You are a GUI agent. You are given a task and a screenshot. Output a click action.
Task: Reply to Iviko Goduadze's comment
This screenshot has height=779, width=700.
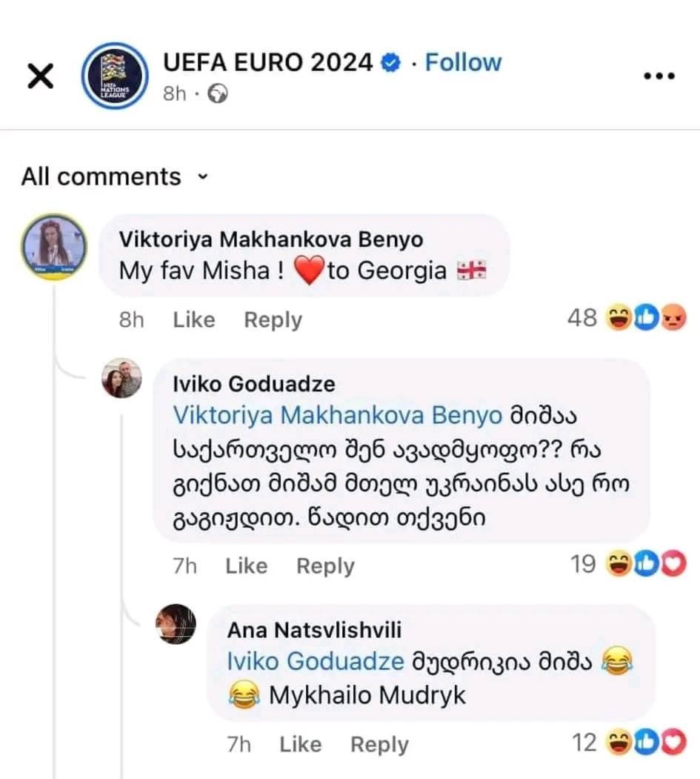pyautogui.click(x=325, y=566)
